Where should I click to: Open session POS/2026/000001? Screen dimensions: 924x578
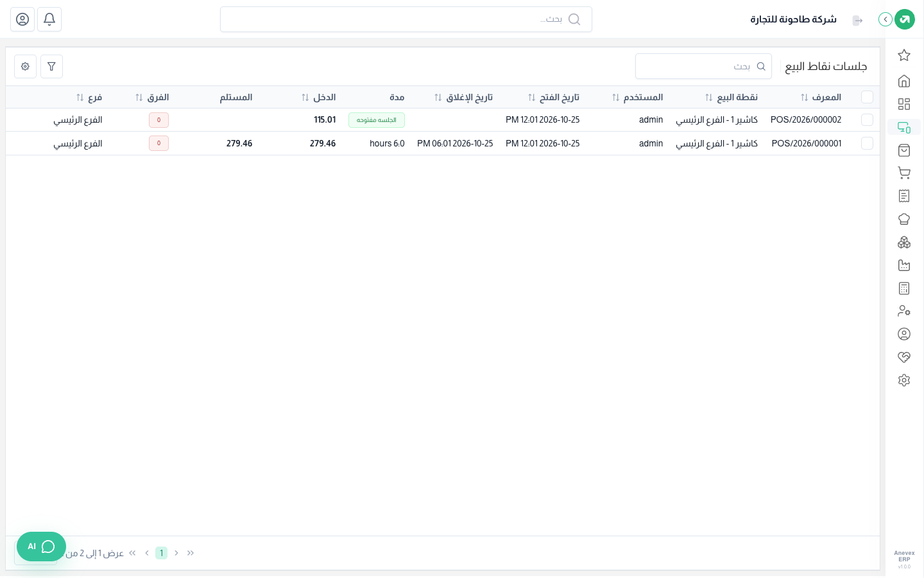[x=807, y=143]
